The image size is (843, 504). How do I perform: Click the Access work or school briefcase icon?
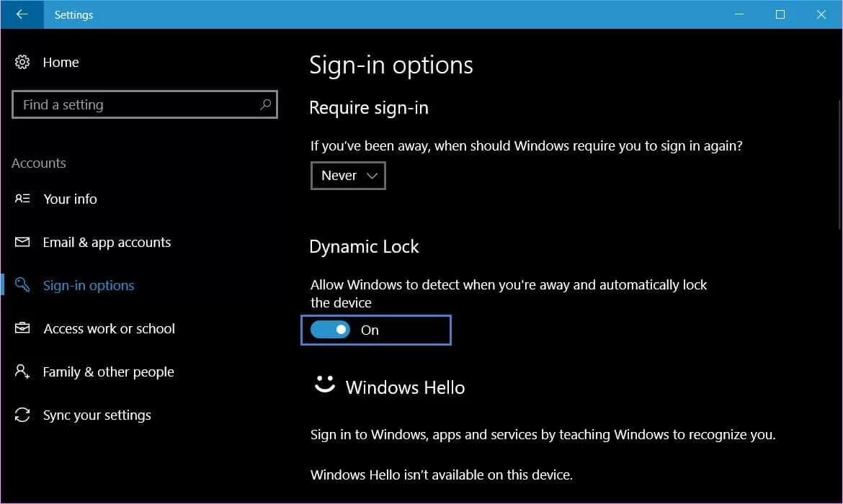pyautogui.click(x=22, y=328)
